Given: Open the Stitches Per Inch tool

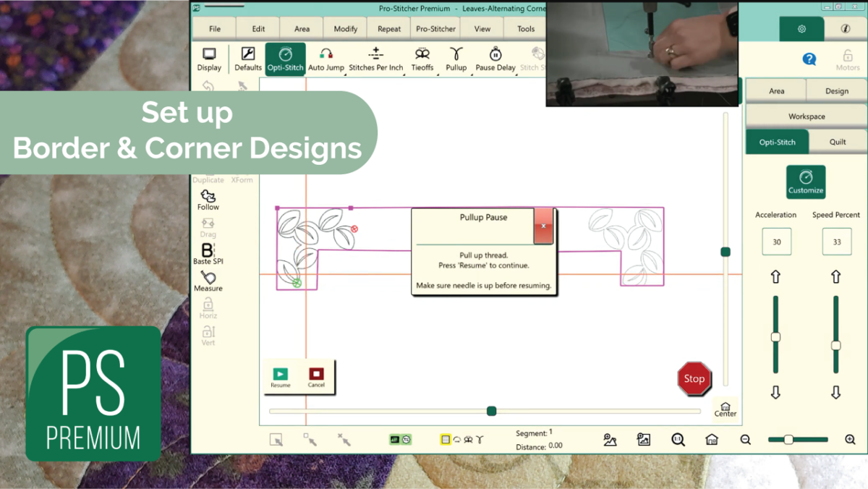Looking at the screenshot, I should point(376,58).
